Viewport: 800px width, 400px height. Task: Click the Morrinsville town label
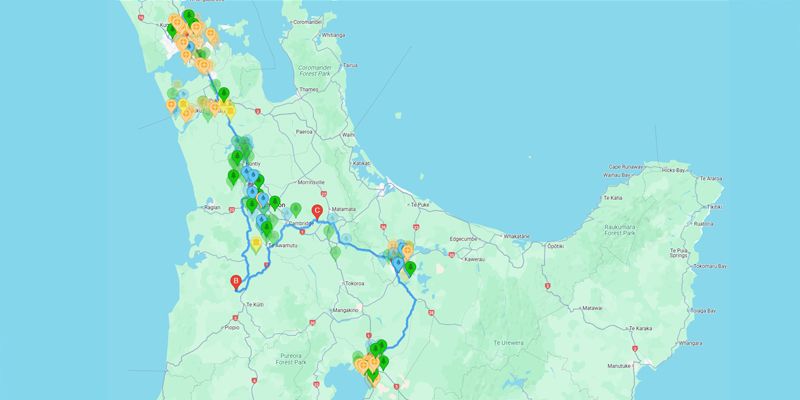click(311, 182)
